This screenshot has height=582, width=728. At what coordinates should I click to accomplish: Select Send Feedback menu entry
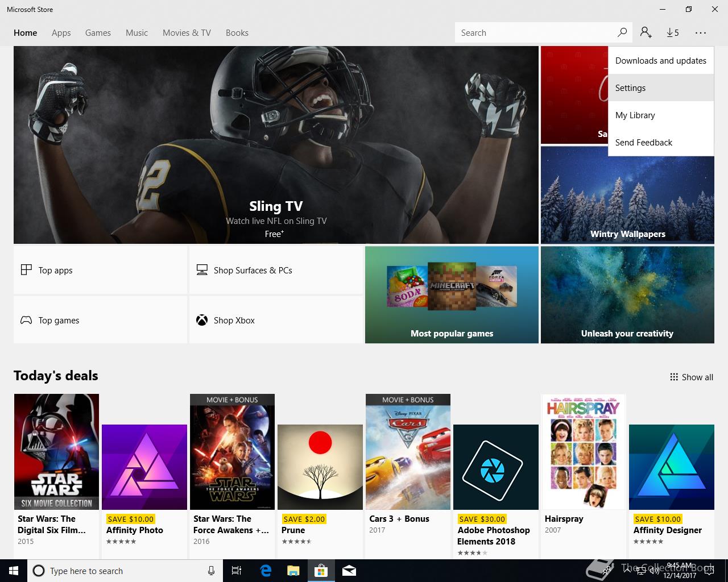point(661,142)
